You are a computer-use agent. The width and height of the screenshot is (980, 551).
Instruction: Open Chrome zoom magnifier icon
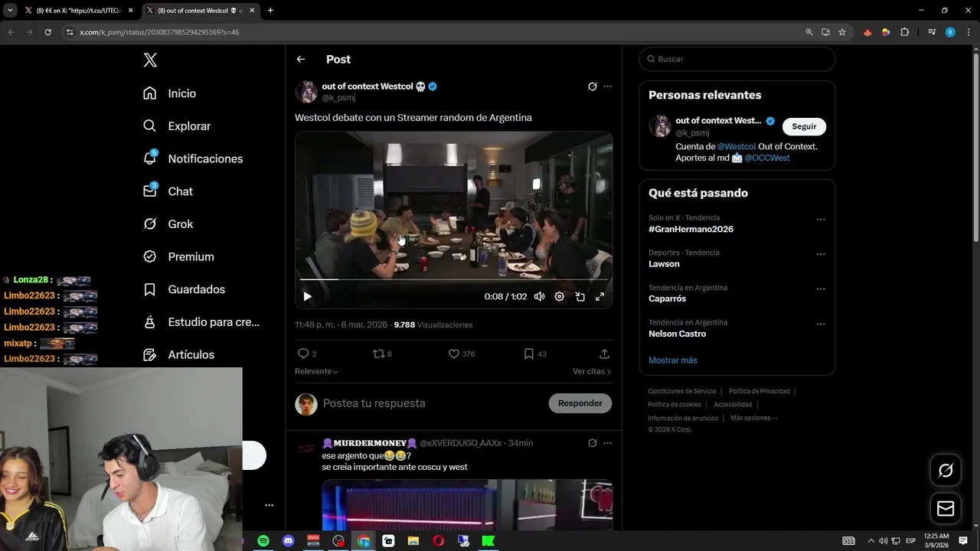coord(809,32)
